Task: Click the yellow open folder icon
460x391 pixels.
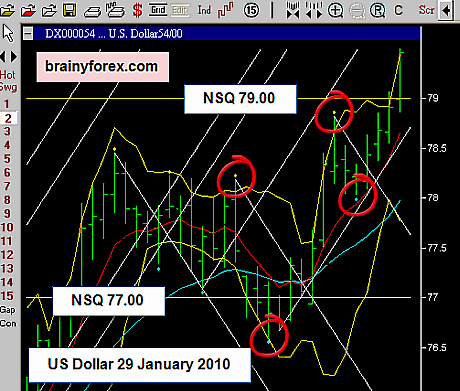Action: tap(7, 10)
